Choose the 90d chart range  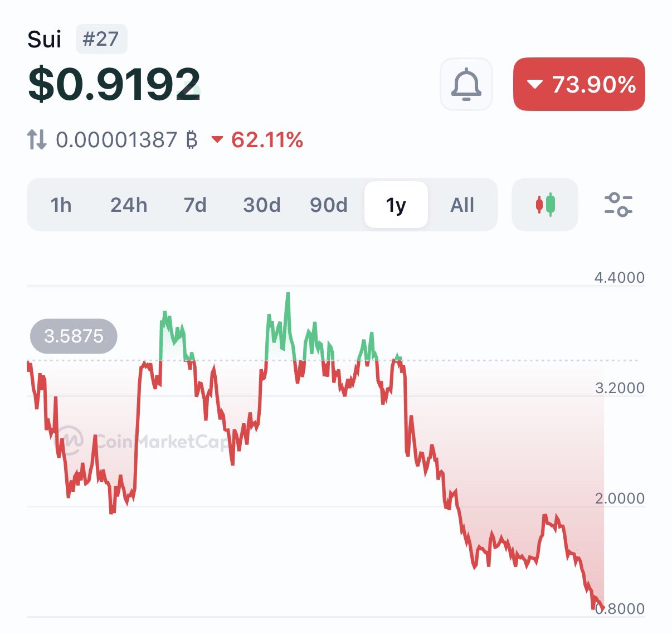click(x=329, y=205)
